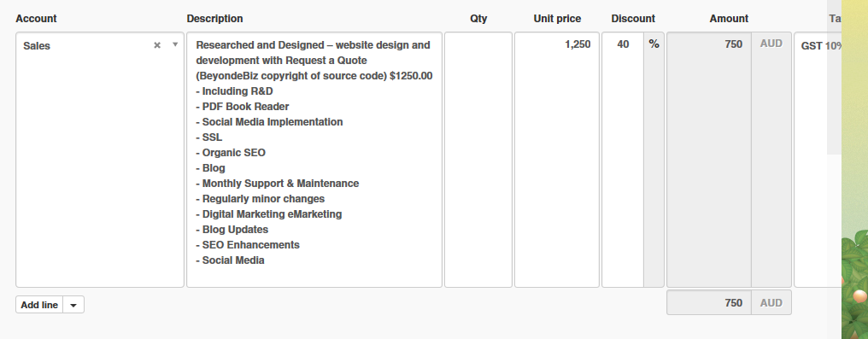Edit the Discount value 40

click(623, 160)
